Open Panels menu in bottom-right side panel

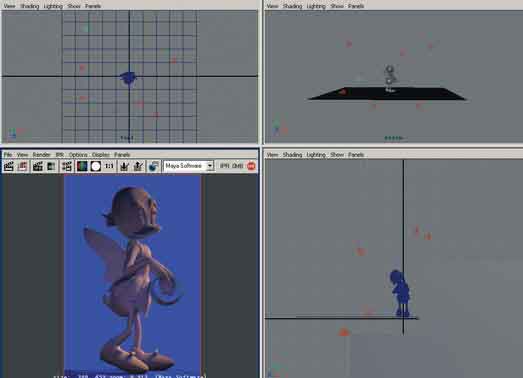[x=356, y=155]
